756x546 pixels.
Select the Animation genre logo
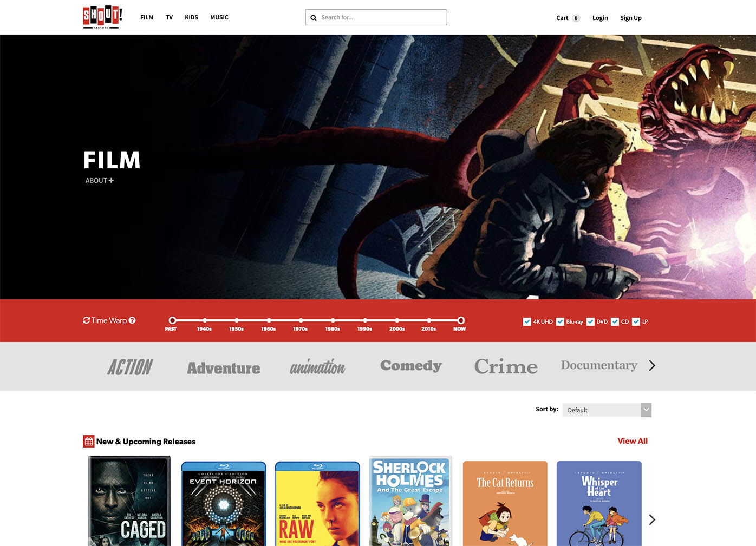(x=317, y=366)
